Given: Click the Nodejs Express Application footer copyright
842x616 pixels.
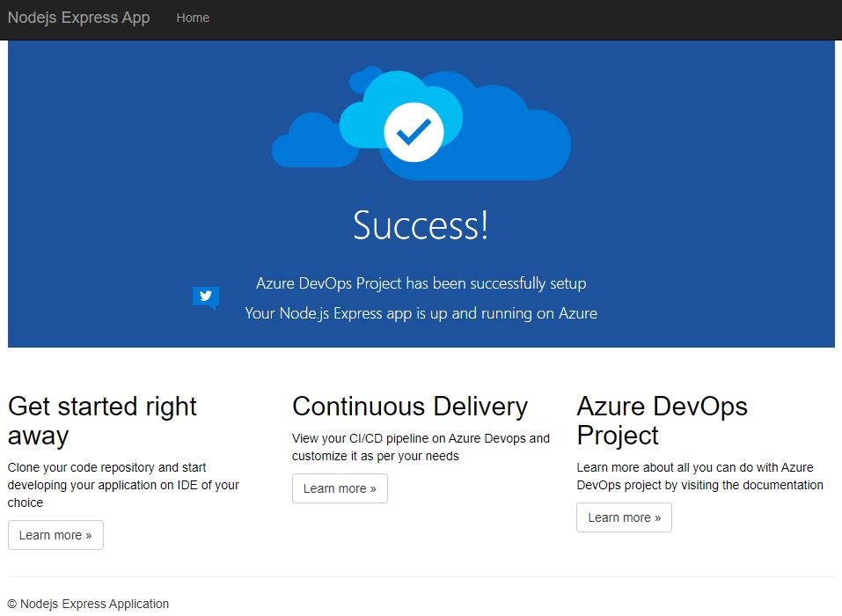Looking at the screenshot, I should (88, 604).
